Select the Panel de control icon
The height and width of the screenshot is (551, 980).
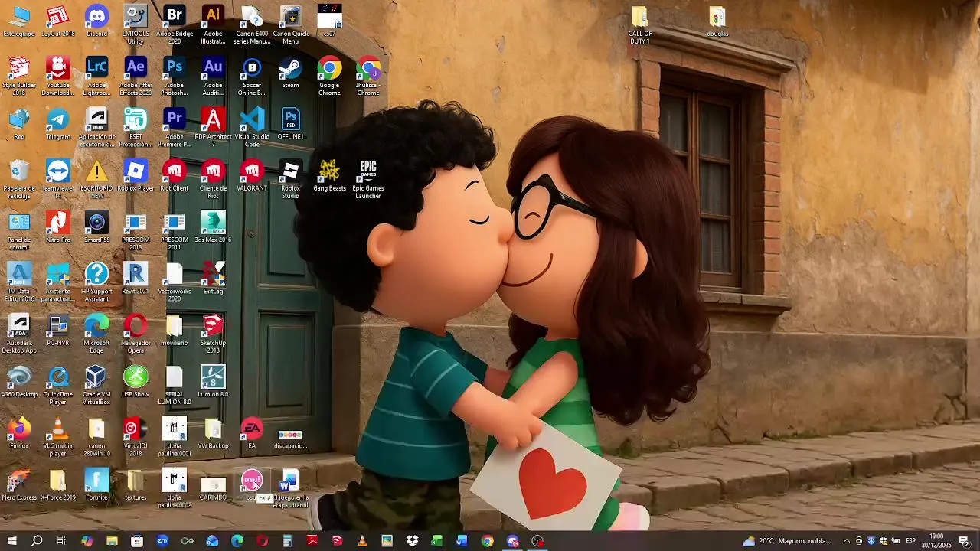coord(19,231)
